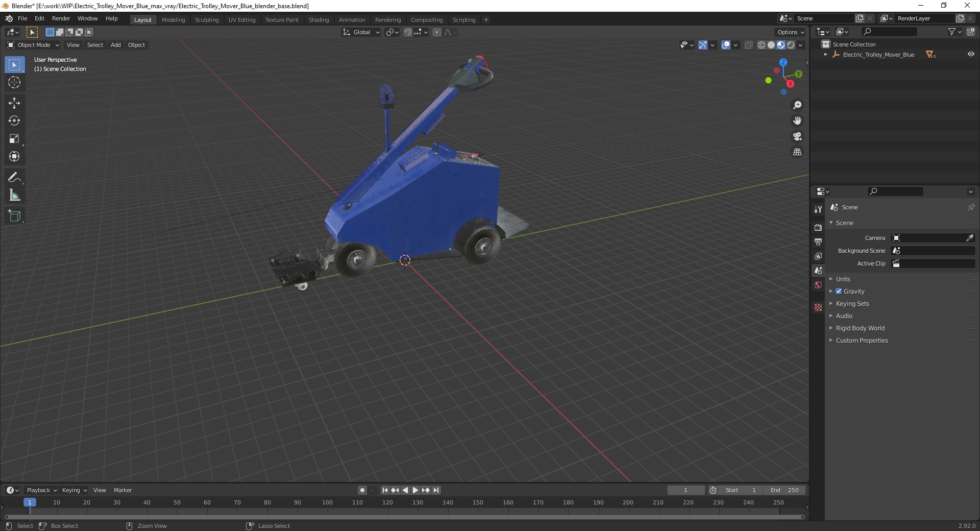The height and width of the screenshot is (531, 980).
Task: Pick camera object with eyedropper
Action: click(x=970, y=238)
